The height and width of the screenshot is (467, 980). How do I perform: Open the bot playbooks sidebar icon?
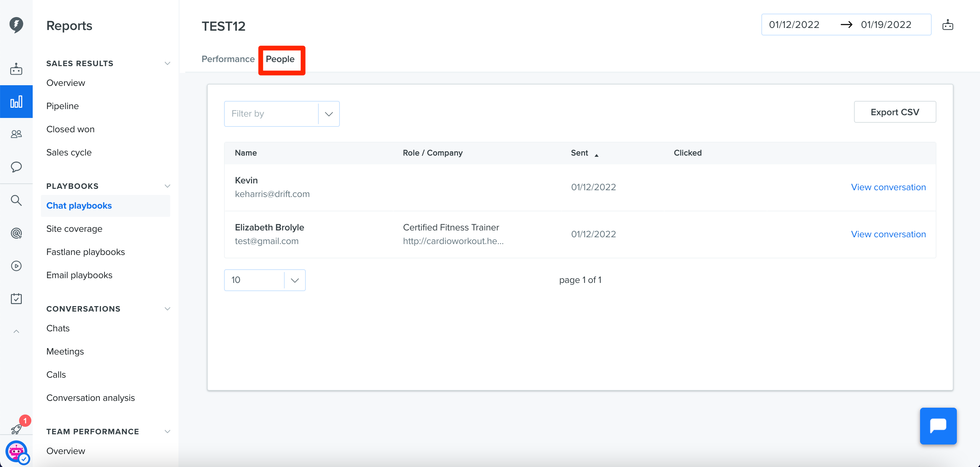tap(16, 69)
